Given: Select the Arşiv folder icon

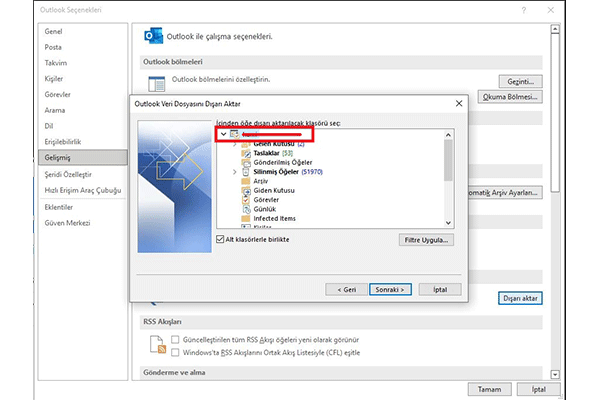Looking at the screenshot, I should coord(246,181).
